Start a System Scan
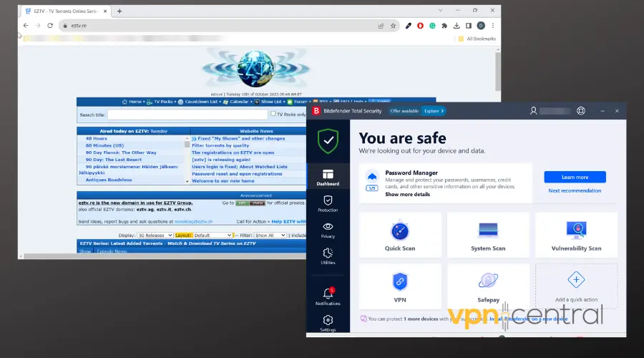 coord(488,235)
